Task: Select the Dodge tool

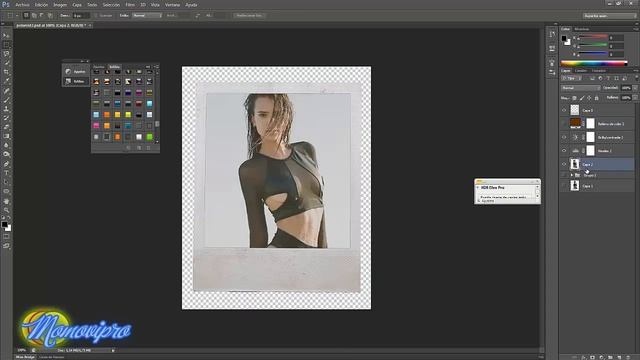Action: 6,154
